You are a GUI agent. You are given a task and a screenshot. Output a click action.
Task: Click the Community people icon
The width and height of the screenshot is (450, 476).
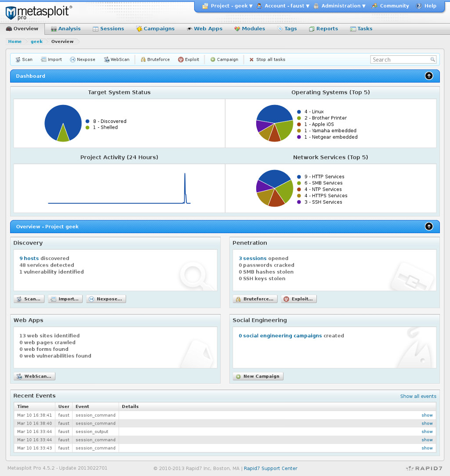pyautogui.click(x=374, y=6)
